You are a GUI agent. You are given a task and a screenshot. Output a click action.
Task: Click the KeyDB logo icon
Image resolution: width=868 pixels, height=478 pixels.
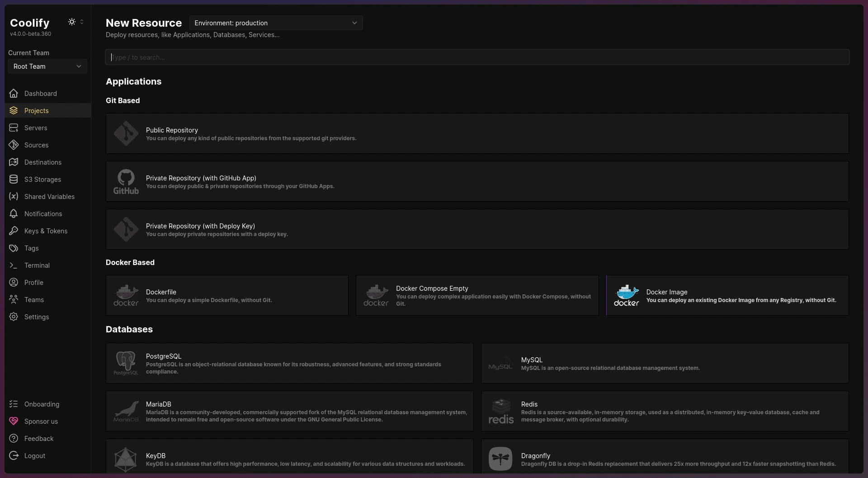(x=125, y=460)
